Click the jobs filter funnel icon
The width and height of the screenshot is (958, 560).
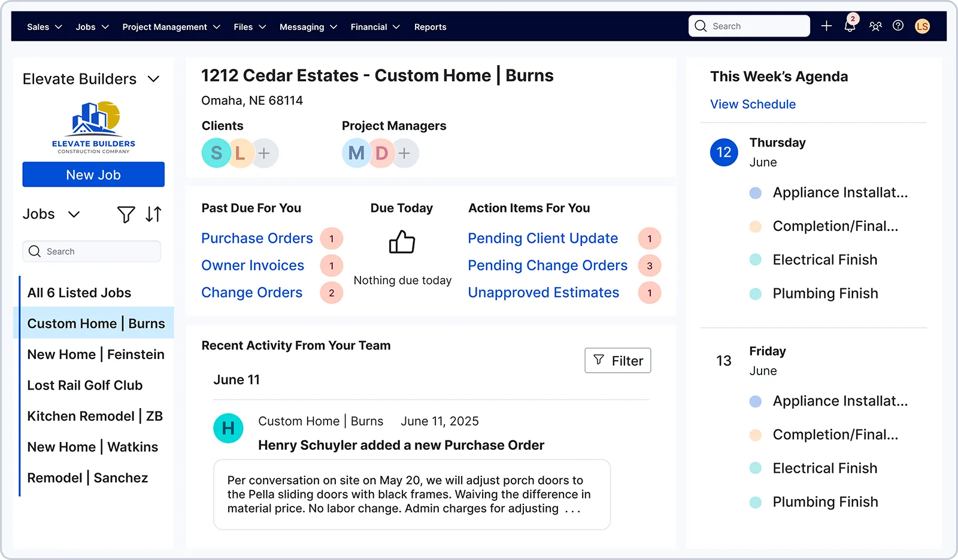coord(126,214)
